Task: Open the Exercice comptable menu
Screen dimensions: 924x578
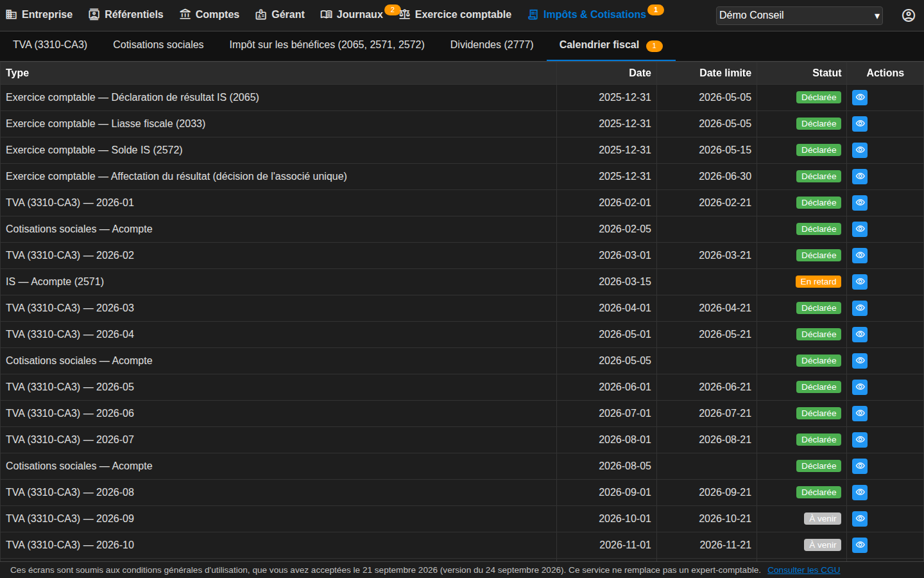Action: [x=456, y=15]
